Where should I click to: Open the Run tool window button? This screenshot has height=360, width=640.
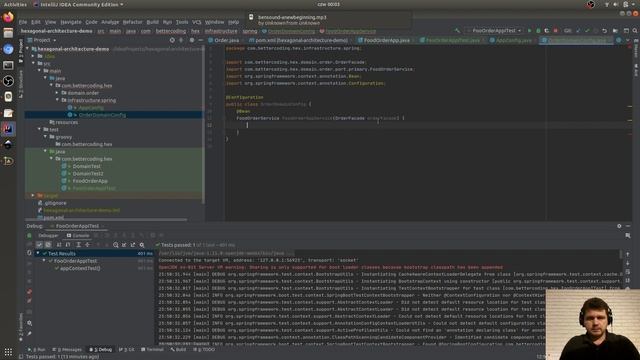pyautogui.click(x=37, y=350)
